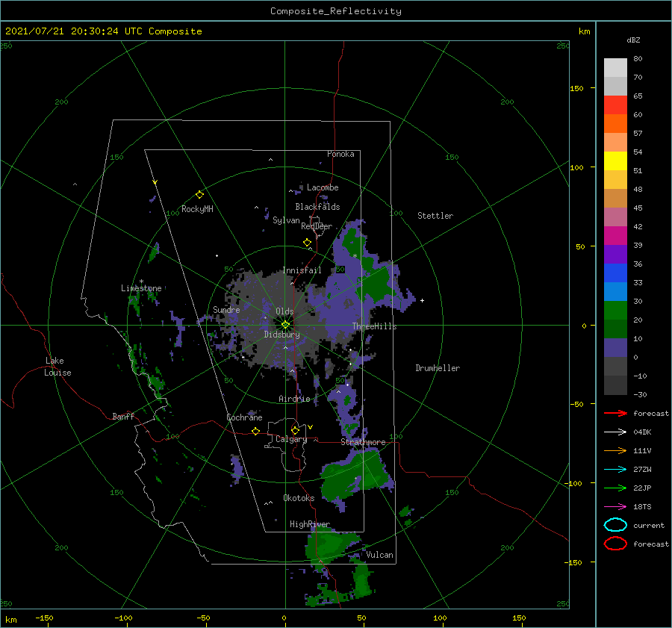Click the yellow diamond marker below RedDeer
Viewport: 672px width, 628px height.
tap(308, 243)
